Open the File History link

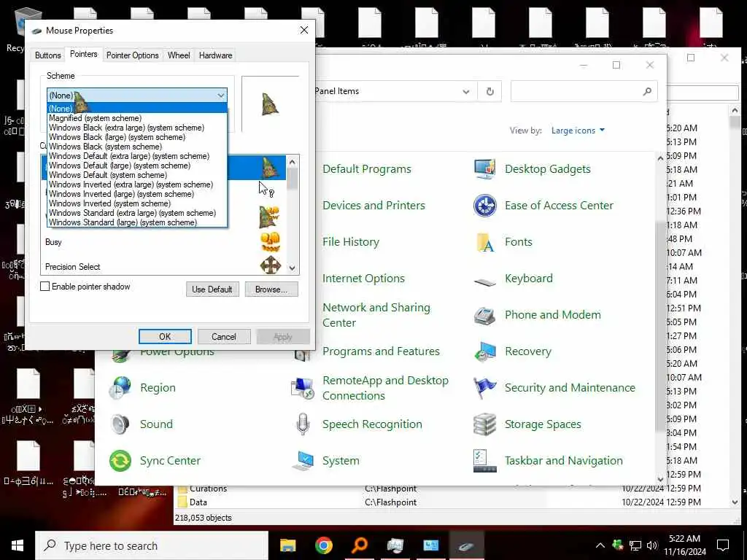(x=351, y=242)
